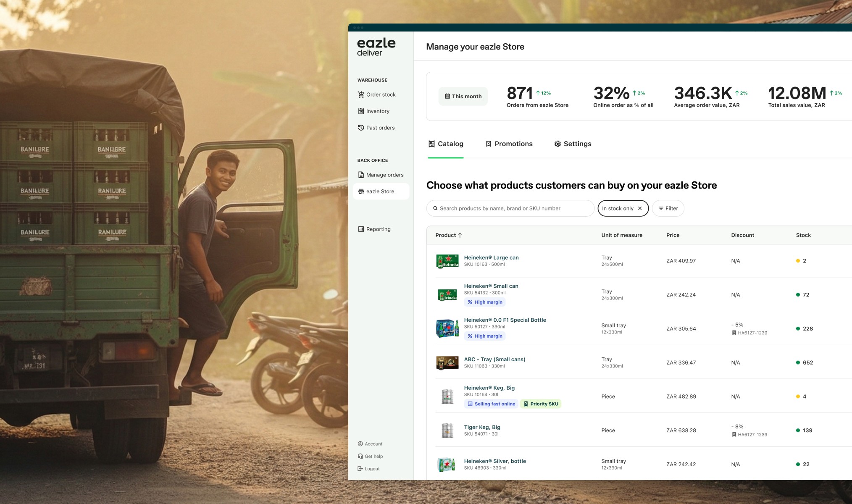Remove the In stock only filter

[x=640, y=208]
